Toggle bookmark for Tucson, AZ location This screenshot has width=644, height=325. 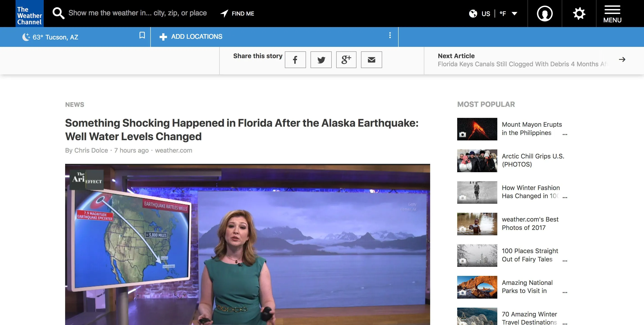[142, 35]
